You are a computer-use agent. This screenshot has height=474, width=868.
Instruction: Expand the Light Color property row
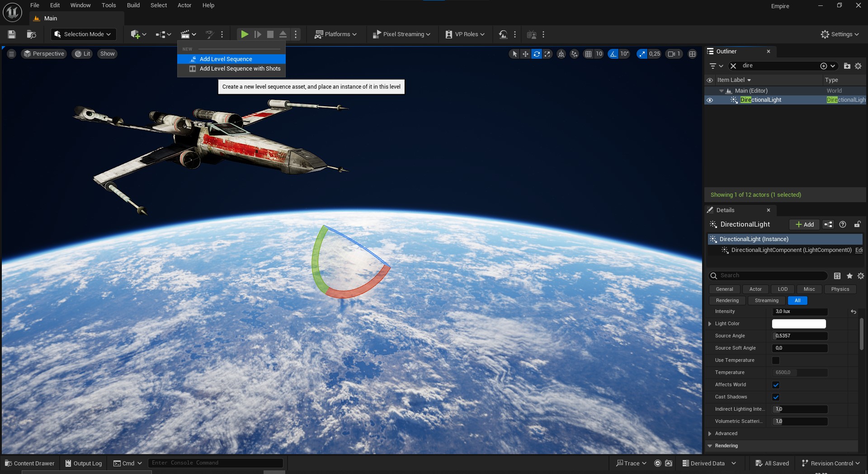coord(710,324)
